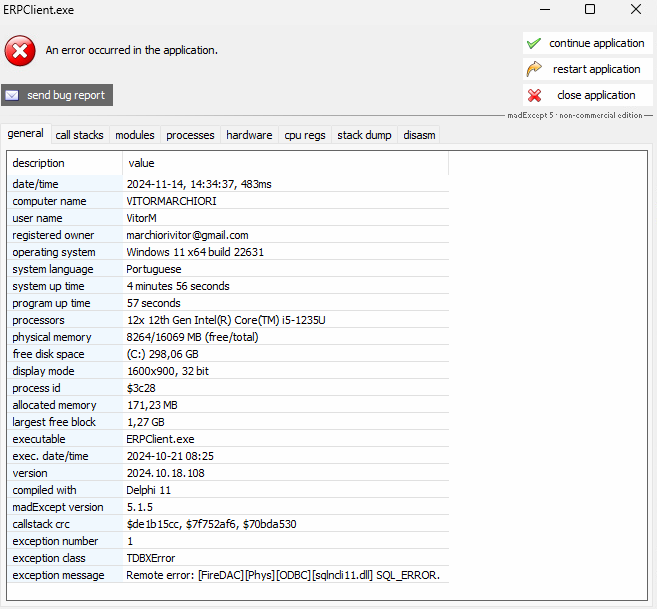Maximize the ERPClient.exe window
The image size is (657, 609).
(x=590, y=10)
